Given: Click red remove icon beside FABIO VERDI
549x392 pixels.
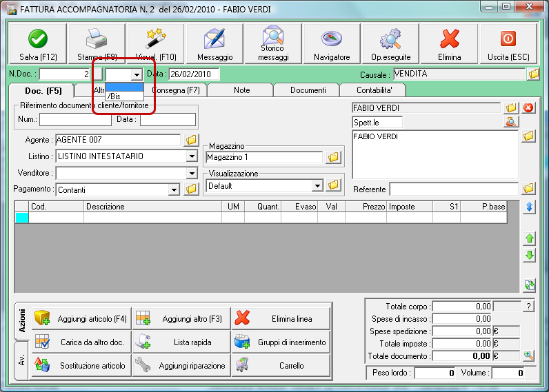Looking at the screenshot, I should point(528,107).
